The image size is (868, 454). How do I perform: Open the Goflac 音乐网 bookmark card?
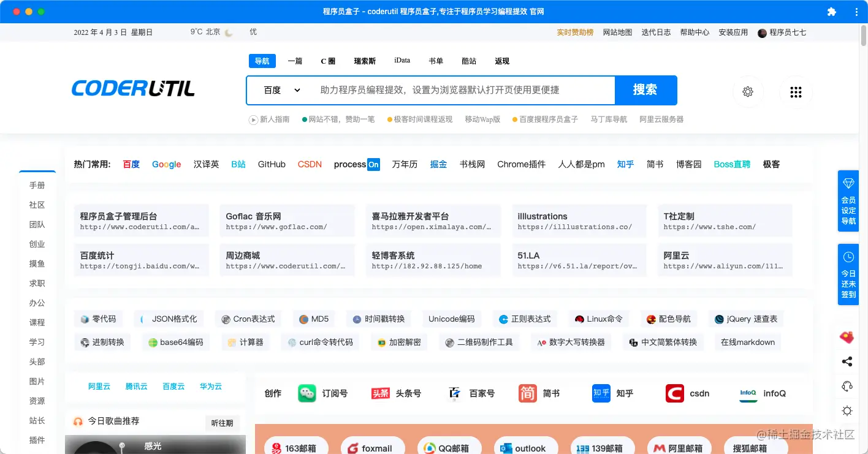287,221
